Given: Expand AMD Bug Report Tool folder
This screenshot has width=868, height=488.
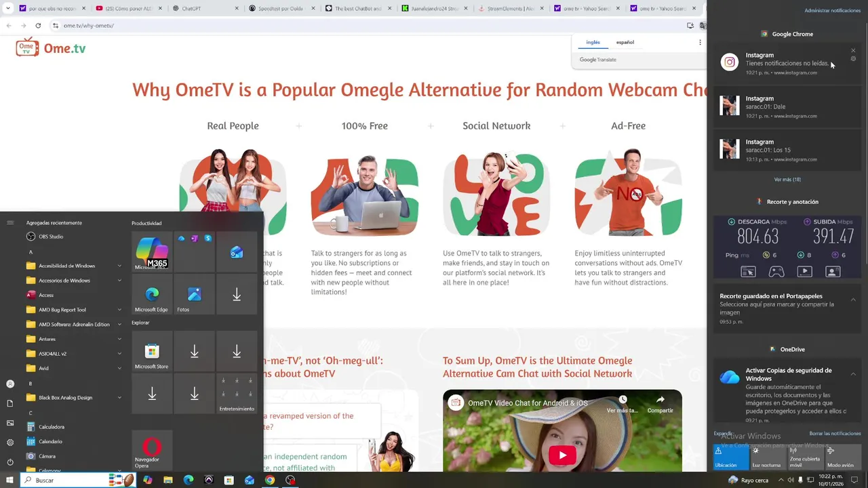Looking at the screenshot, I should [x=75, y=310].
